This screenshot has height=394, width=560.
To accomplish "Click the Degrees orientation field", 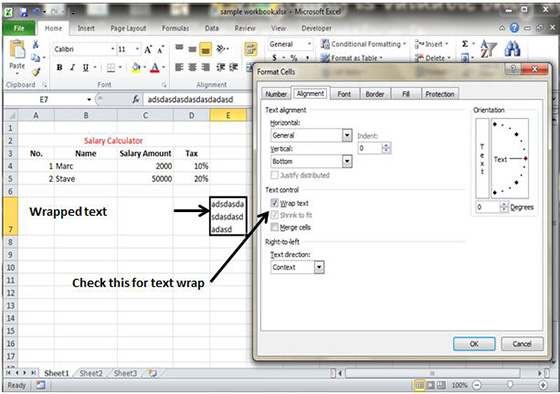I will [488, 207].
